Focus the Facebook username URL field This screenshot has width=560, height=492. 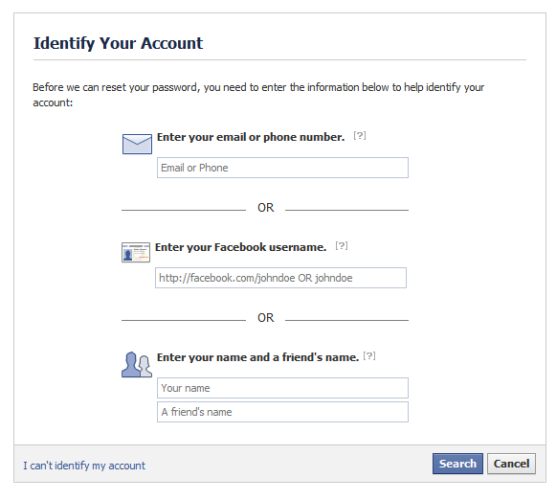point(281,278)
